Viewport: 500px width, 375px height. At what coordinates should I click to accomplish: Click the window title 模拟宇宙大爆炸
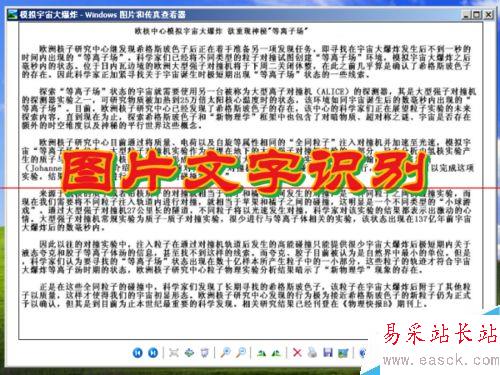48,15
